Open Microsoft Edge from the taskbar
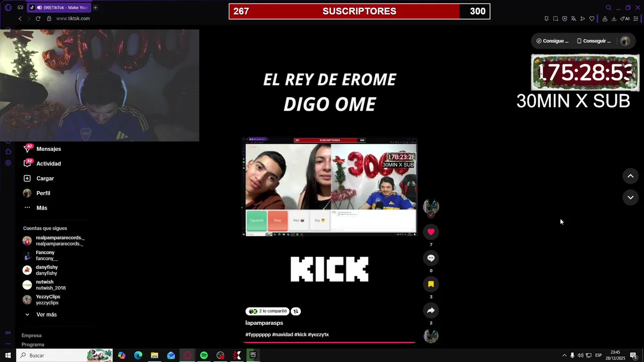The image size is (644, 362). tap(138, 355)
